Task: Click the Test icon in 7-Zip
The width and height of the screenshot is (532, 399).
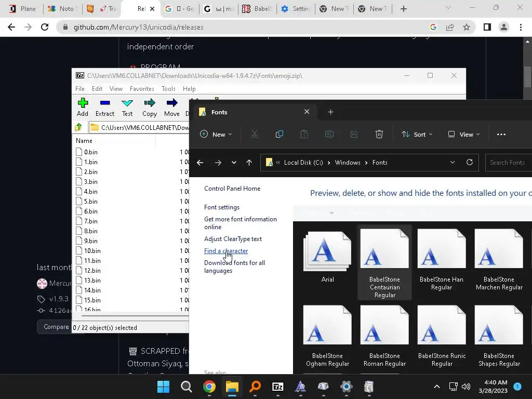Action: click(127, 107)
